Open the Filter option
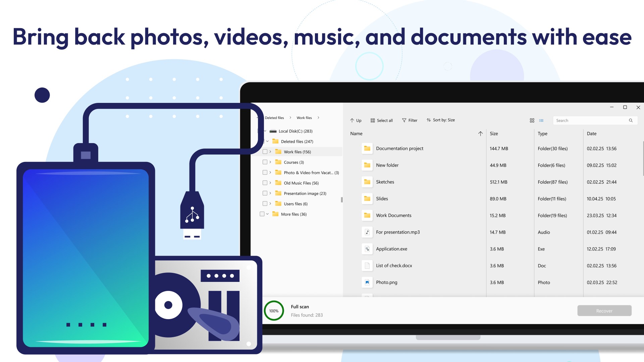Image resolution: width=644 pixels, height=362 pixels. [x=410, y=120]
